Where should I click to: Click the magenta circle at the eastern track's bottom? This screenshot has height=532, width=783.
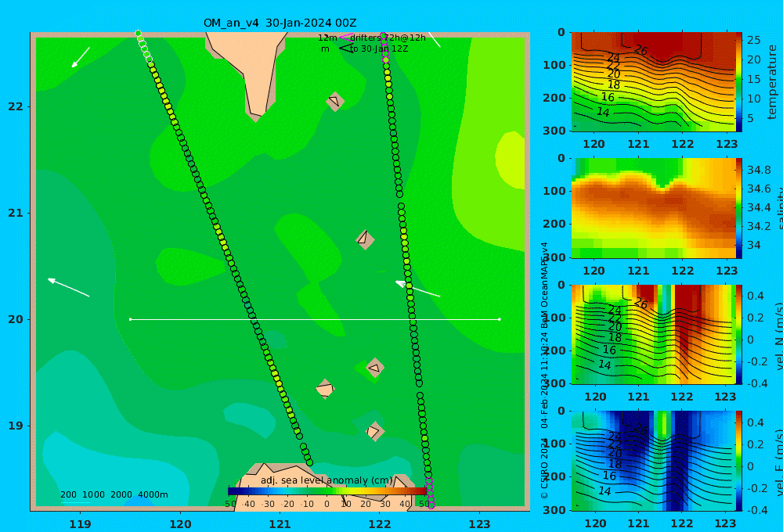pyautogui.click(x=431, y=505)
